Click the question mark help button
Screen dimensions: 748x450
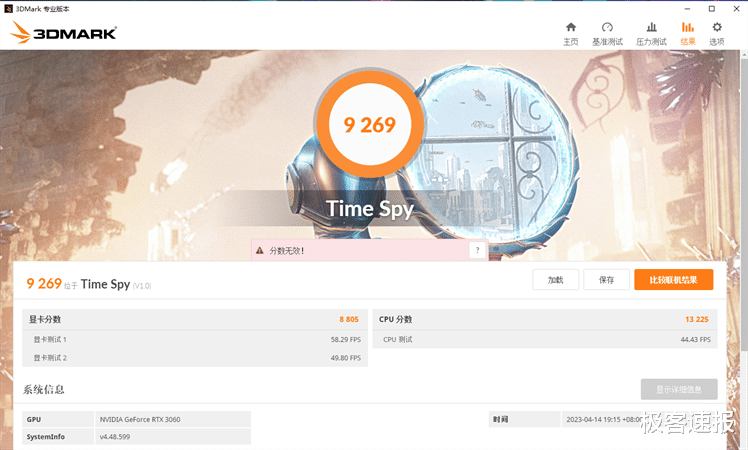[477, 250]
